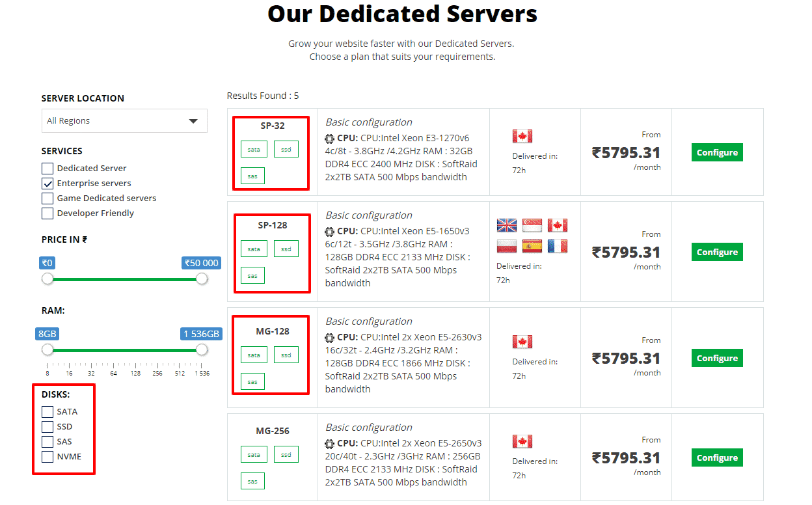Tick the NVME disk checkbox
Image resolution: width=812 pixels, height=505 pixels.
point(47,457)
